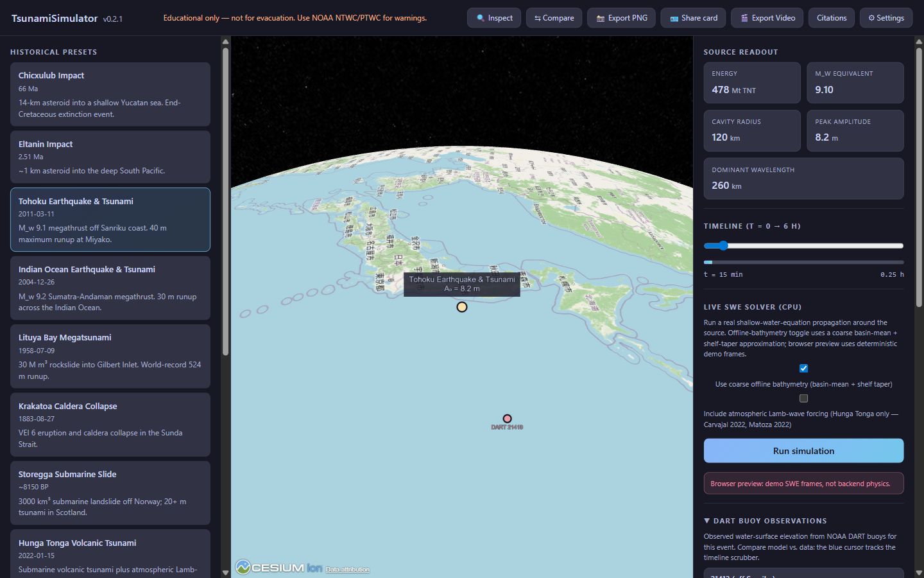The height and width of the screenshot is (578, 924).
Task: Click the Energy 478 Mt TNT readout
Action: coord(752,83)
